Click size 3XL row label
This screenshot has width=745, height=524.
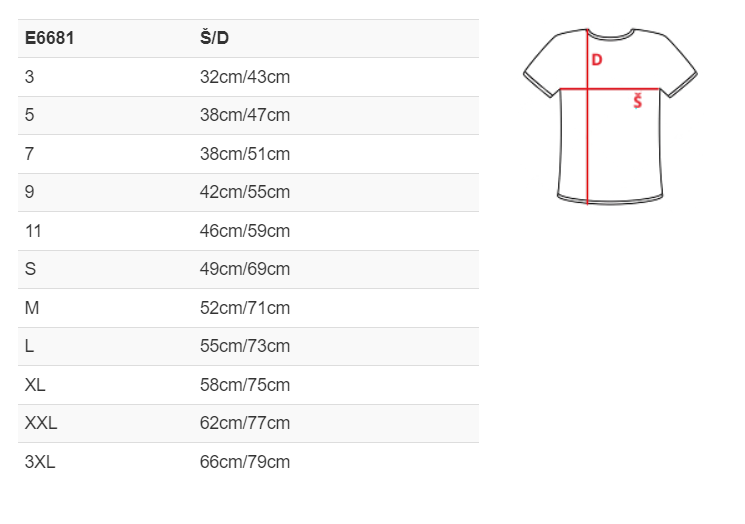(40, 462)
